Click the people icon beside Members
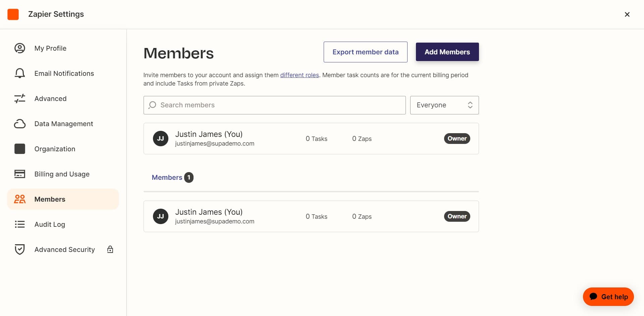The height and width of the screenshot is (316, 644). pos(20,199)
